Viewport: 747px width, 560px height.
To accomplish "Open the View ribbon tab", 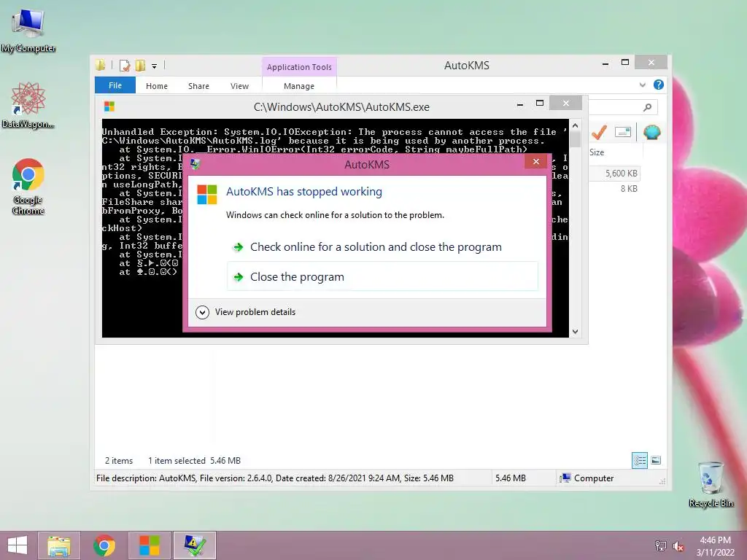I will [x=239, y=86].
